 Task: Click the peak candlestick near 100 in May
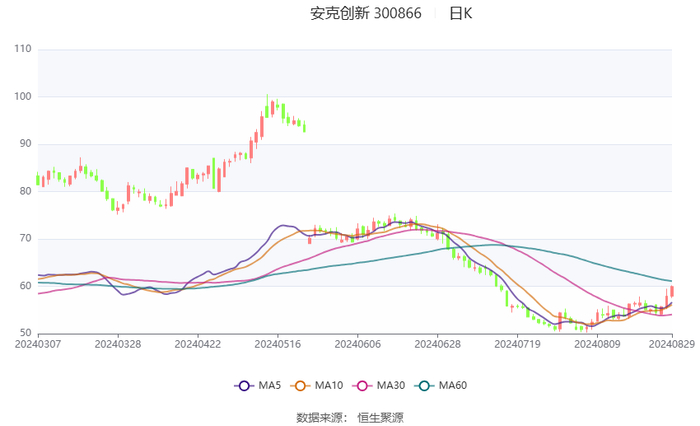pos(267,106)
